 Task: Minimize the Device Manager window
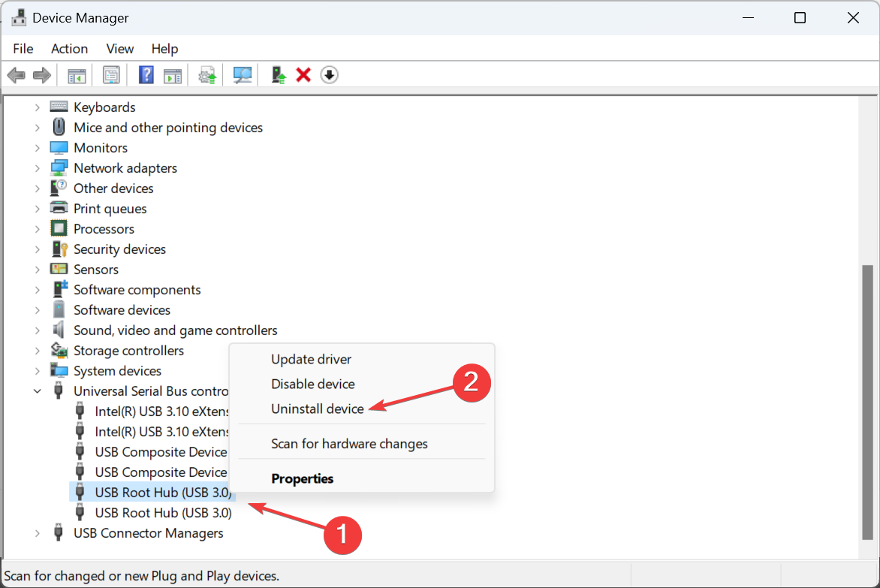tap(748, 17)
